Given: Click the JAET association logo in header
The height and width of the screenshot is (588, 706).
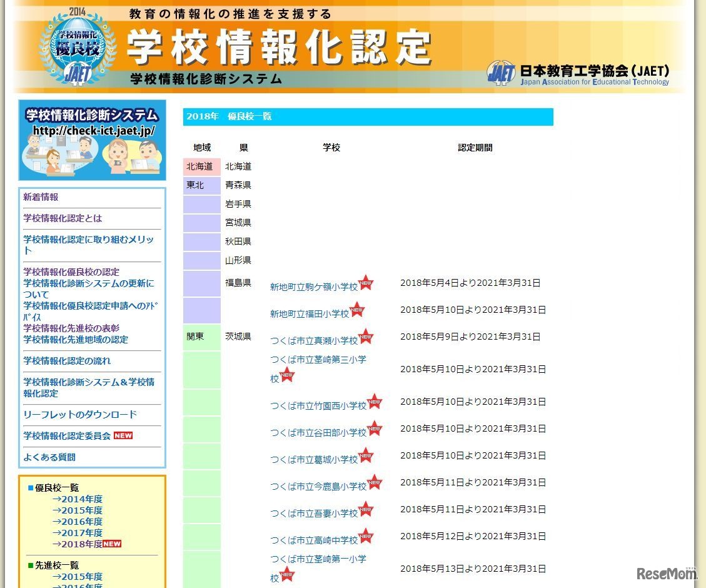Looking at the screenshot, I should coord(501,73).
